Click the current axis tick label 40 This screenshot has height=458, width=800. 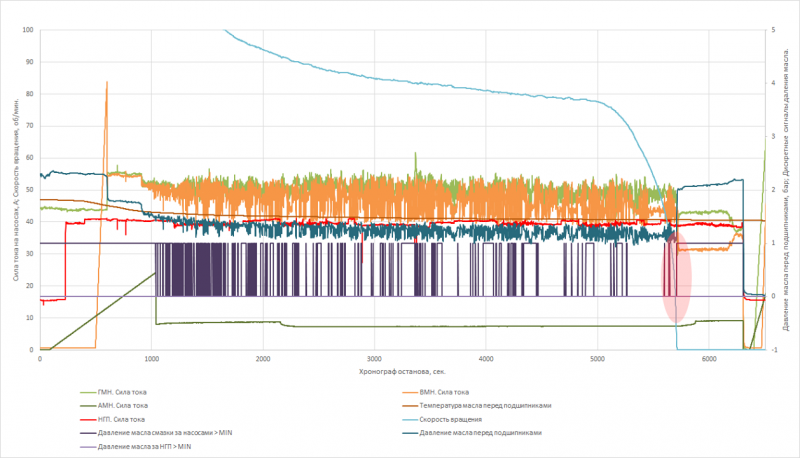30,222
